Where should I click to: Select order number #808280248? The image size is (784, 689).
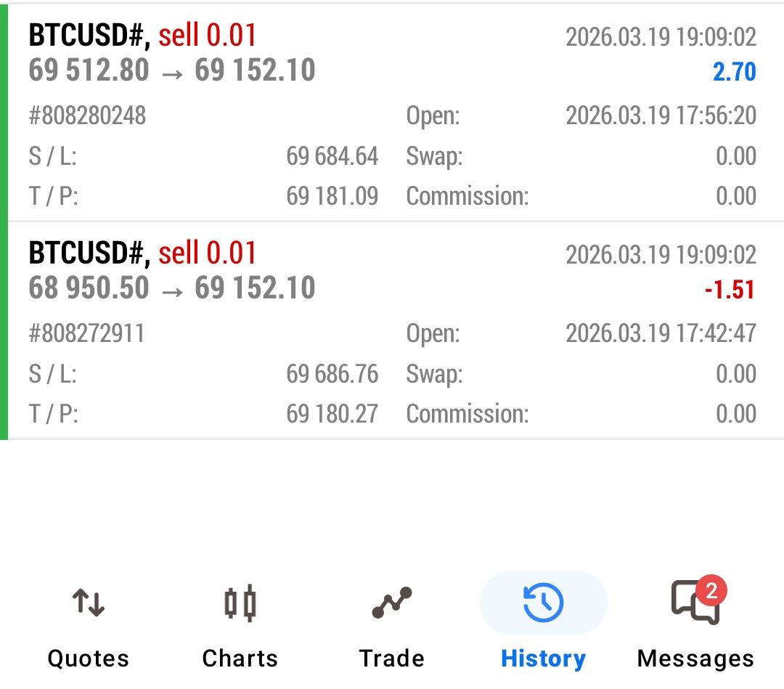click(x=87, y=115)
